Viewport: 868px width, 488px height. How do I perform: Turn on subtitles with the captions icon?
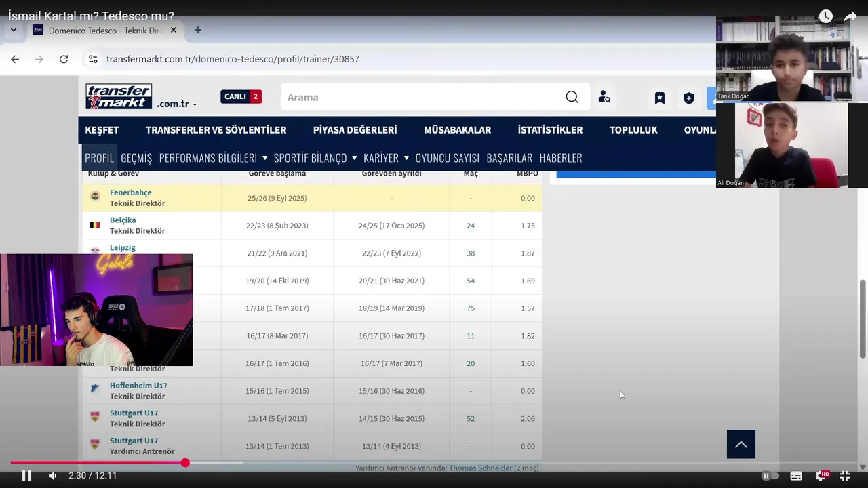click(796, 476)
